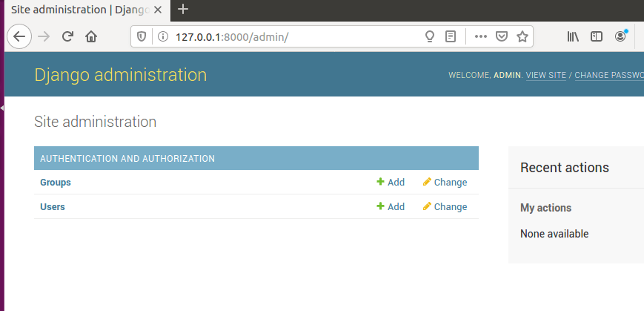
Task: Open the View Site link
Action: (546, 75)
